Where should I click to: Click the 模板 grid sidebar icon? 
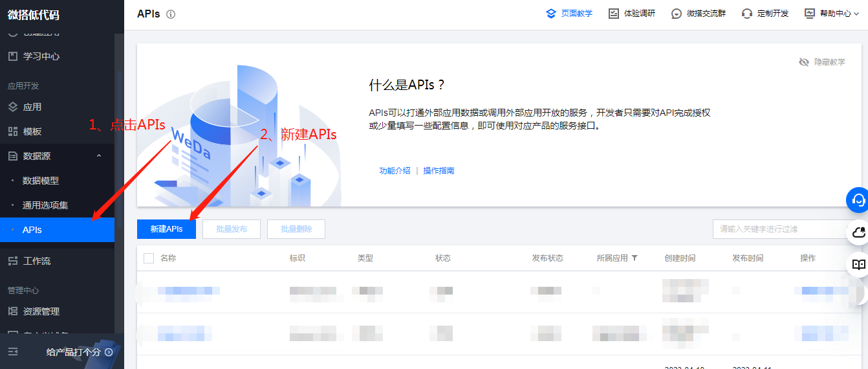click(13, 131)
